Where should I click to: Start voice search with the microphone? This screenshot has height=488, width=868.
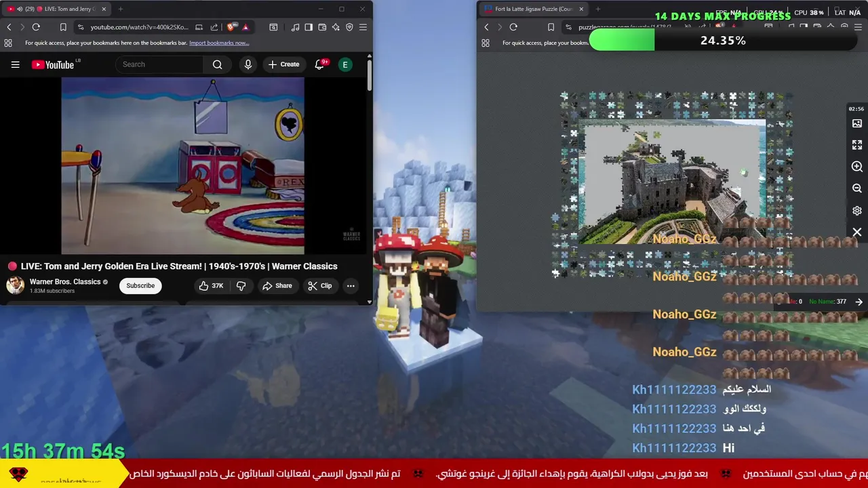pos(248,64)
